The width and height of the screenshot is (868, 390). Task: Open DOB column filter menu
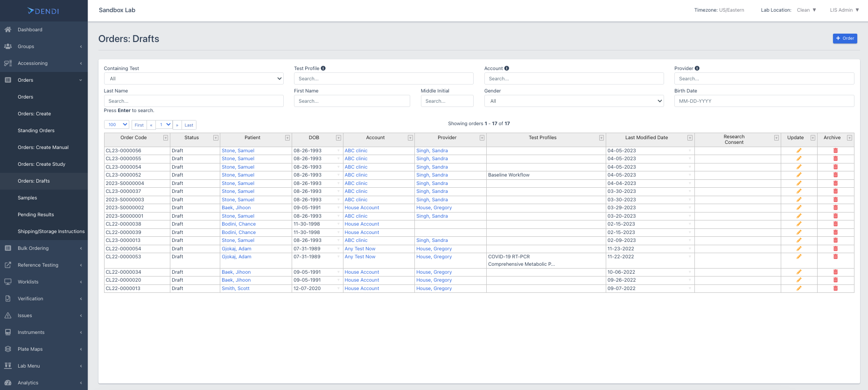339,138
